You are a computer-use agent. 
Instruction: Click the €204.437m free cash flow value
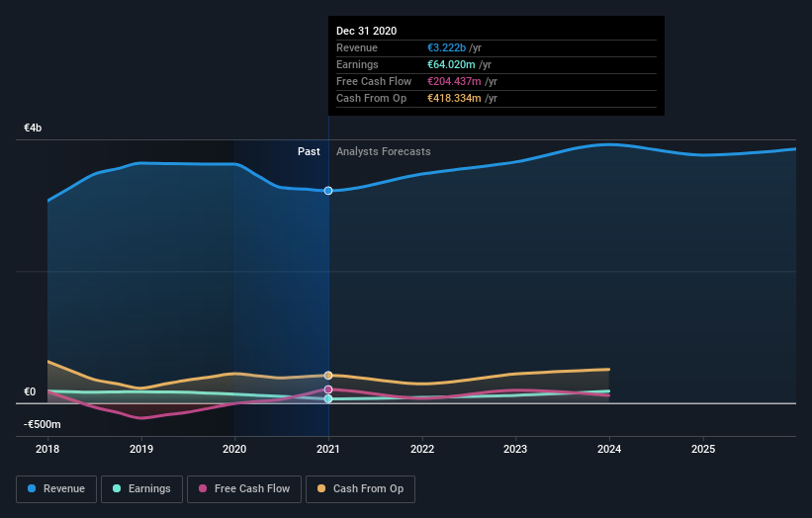coord(454,81)
